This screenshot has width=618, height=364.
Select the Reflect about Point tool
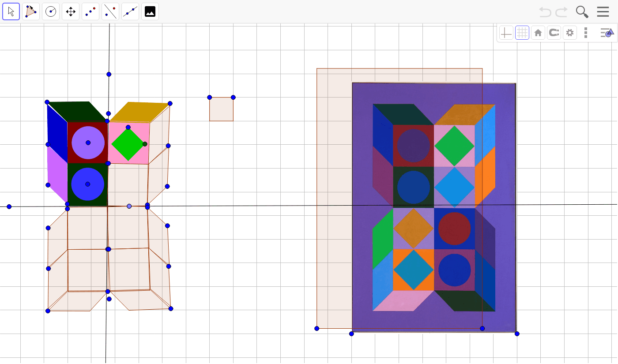pyautogui.click(x=90, y=11)
